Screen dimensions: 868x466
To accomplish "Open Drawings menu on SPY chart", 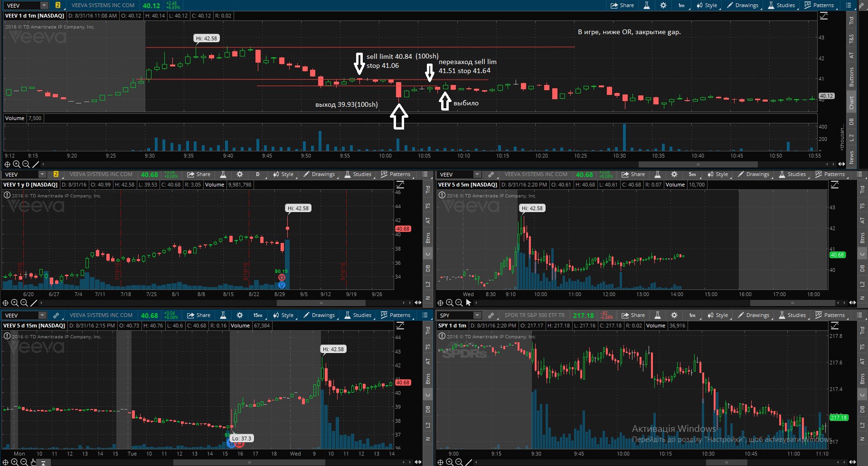I will pos(754,315).
